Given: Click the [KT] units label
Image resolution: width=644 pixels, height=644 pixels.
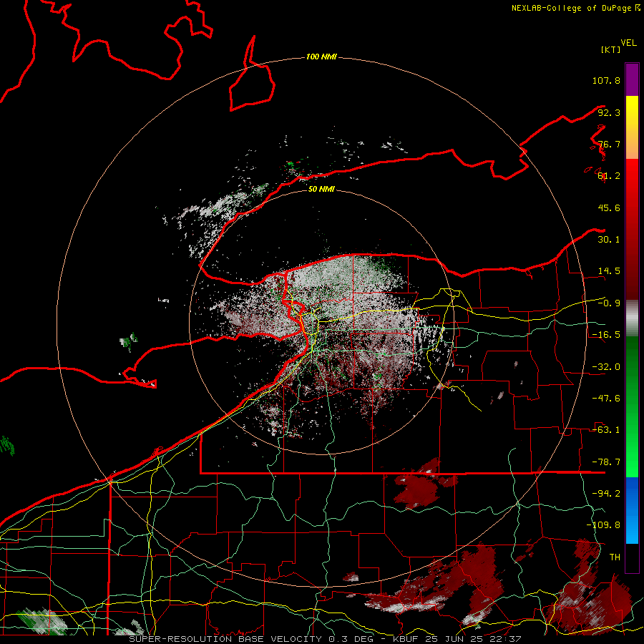Looking at the screenshot, I should [610, 49].
